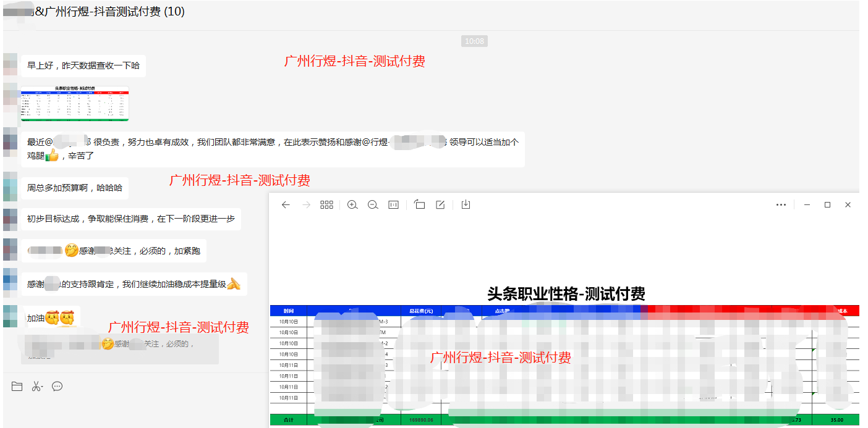The height and width of the screenshot is (428, 868).
Task: Click the '35.00' total cost cell
Action: click(836, 420)
